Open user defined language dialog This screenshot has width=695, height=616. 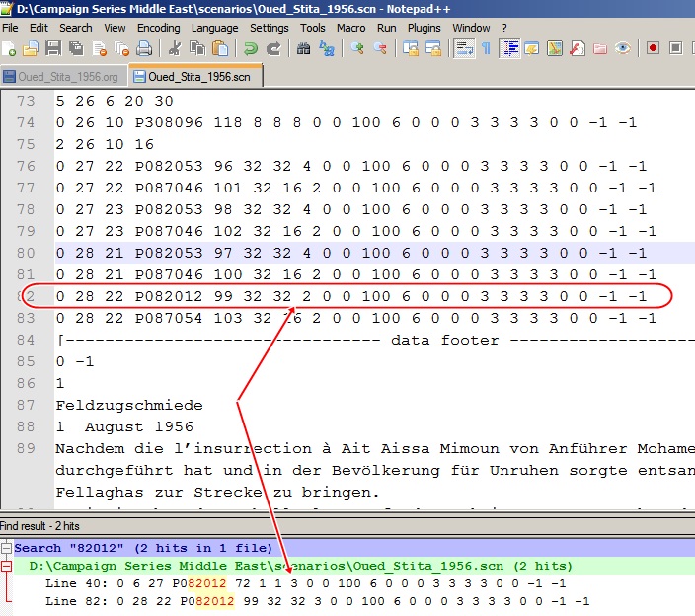tap(531, 48)
